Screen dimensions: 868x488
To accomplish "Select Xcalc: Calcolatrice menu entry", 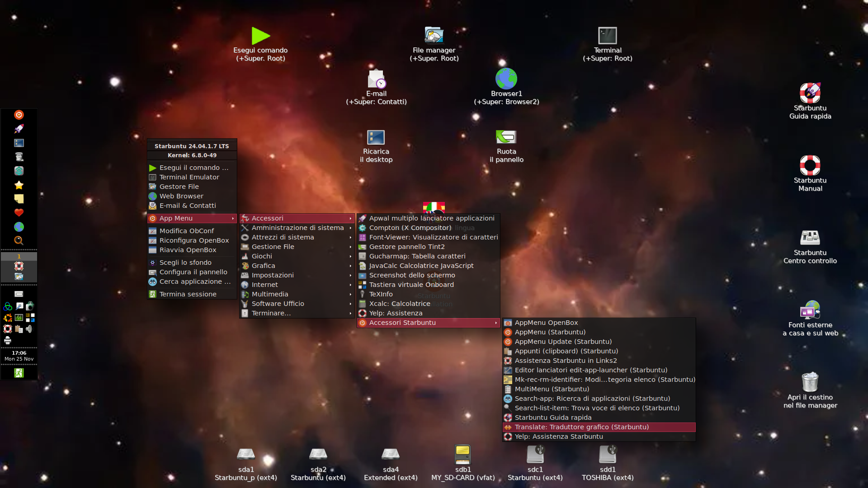I will pyautogui.click(x=429, y=304).
